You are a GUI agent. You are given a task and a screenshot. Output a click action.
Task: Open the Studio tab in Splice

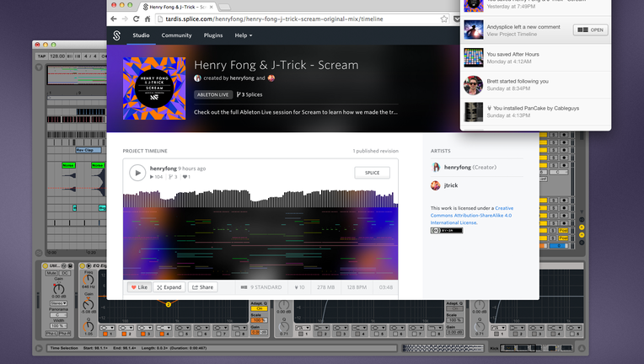[x=141, y=35]
